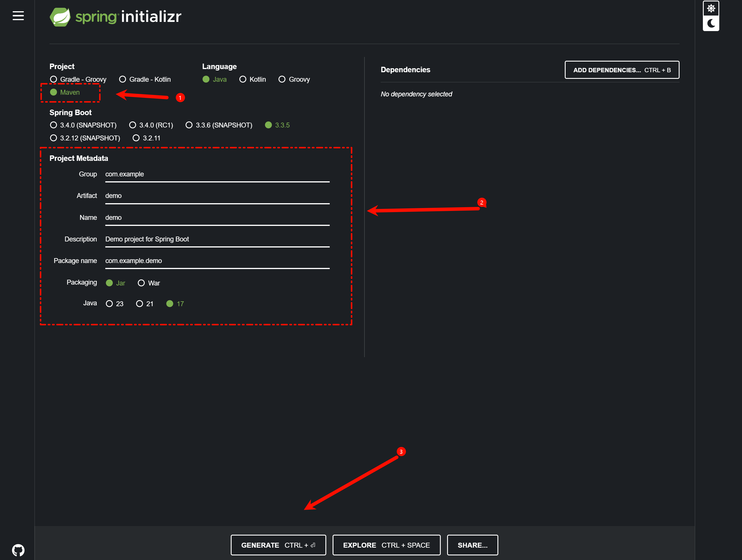Switch to dark theme moon icon
This screenshot has height=560, width=742.
pyautogui.click(x=711, y=23)
